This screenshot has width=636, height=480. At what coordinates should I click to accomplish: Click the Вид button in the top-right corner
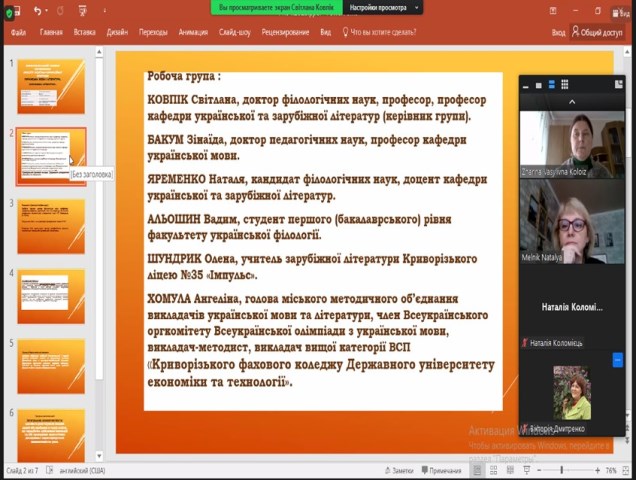(x=621, y=13)
